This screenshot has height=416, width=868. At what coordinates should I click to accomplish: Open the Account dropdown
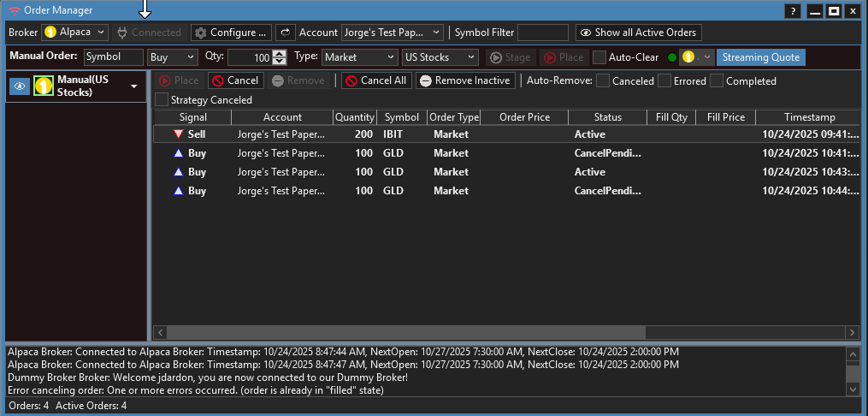392,33
